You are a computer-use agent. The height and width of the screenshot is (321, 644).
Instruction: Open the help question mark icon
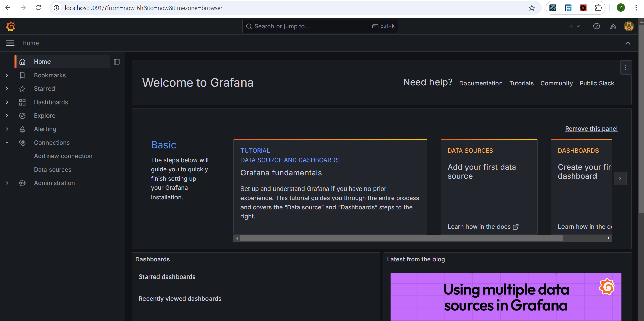tap(596, 26)
